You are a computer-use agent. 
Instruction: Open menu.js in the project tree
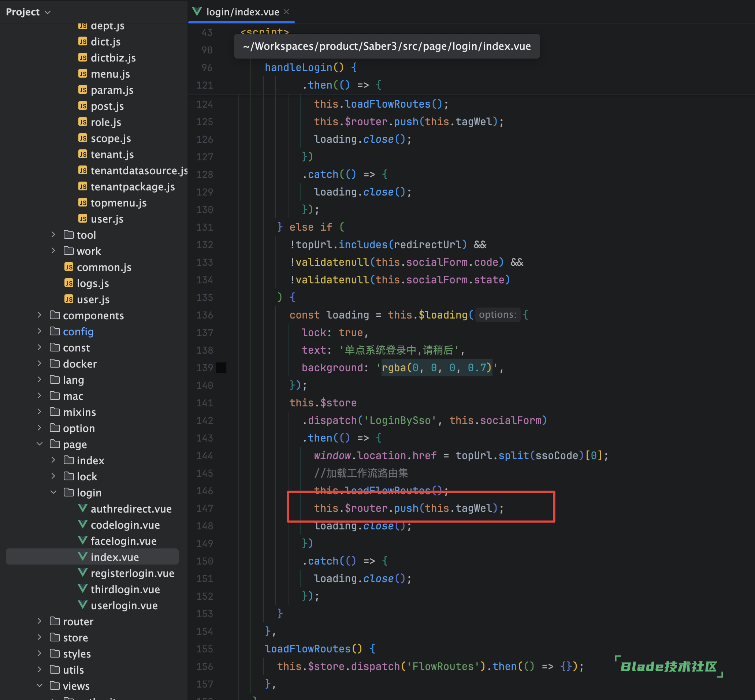pyautogui.click(x=110, y=74)
